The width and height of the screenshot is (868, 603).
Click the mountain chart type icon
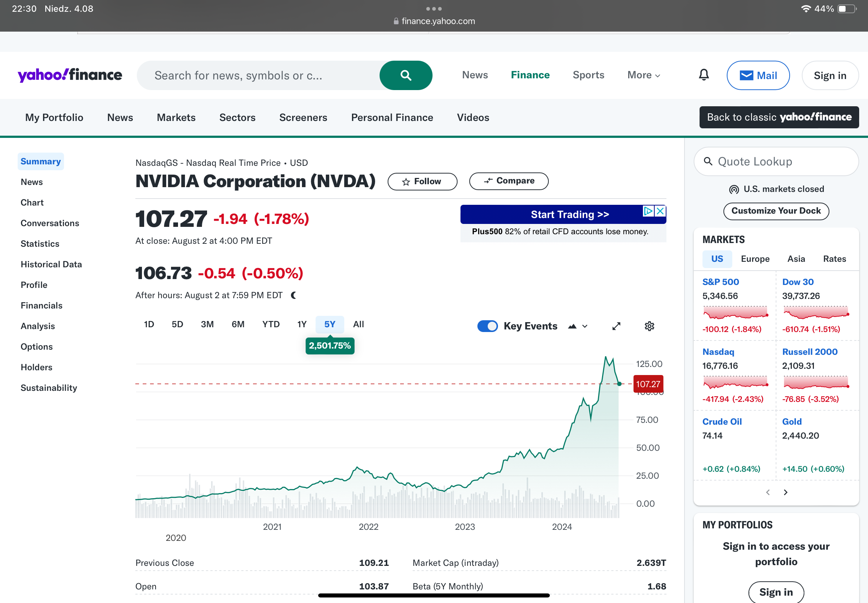(x=572, y=327)
